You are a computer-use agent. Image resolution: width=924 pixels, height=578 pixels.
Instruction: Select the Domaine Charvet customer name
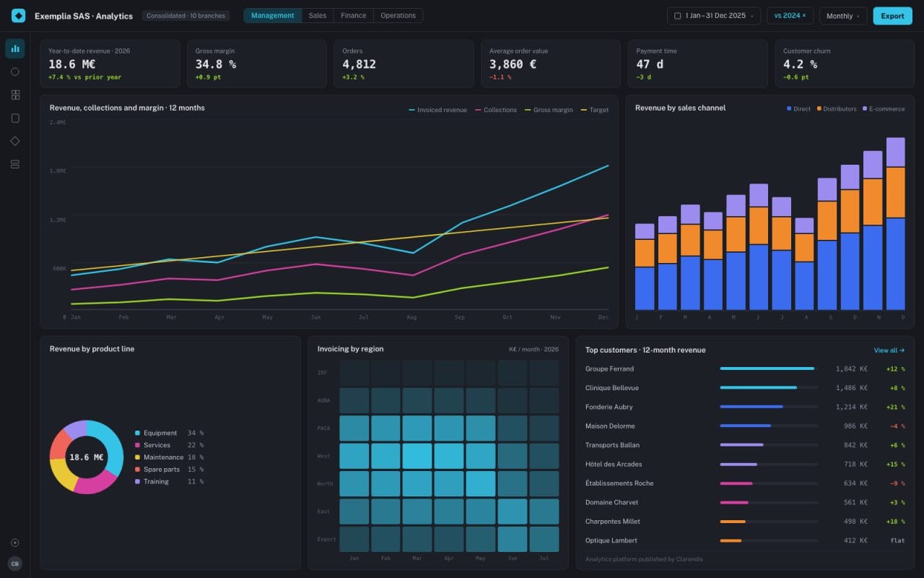(611, 502)
